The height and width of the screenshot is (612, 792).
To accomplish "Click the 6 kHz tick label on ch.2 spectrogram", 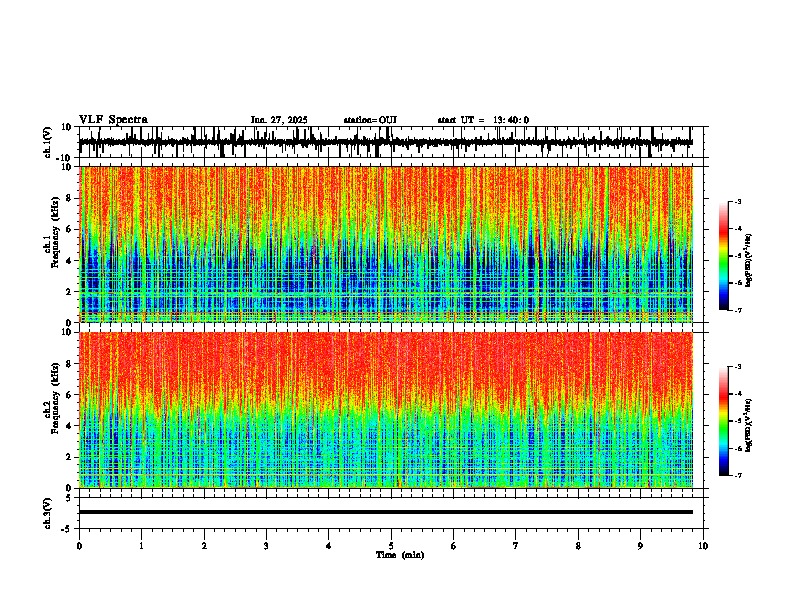I will tap(70, 395).
